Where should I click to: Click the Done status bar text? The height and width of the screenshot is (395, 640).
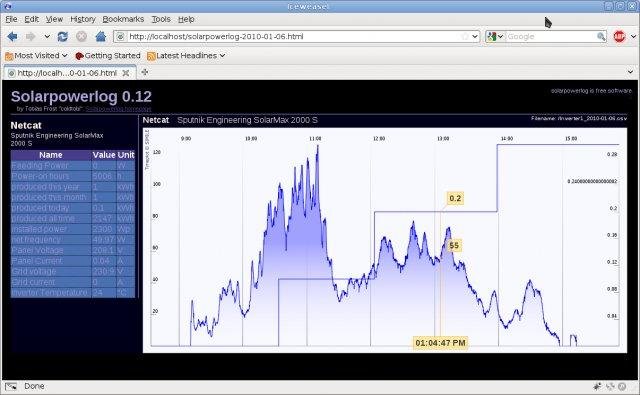click(34, 386)
